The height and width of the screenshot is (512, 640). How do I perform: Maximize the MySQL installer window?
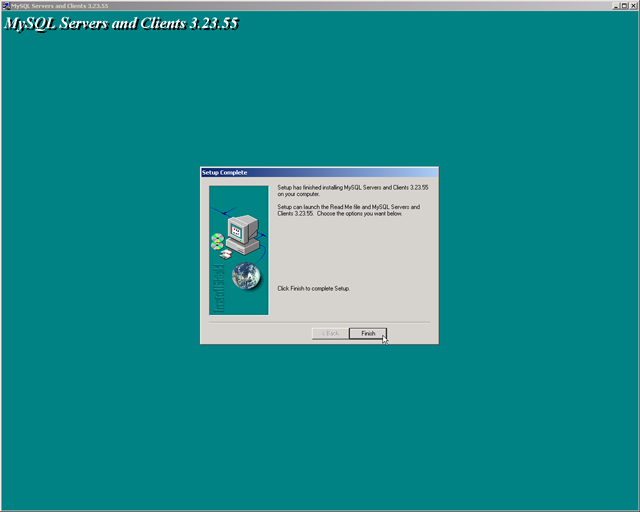pos(623,5)
